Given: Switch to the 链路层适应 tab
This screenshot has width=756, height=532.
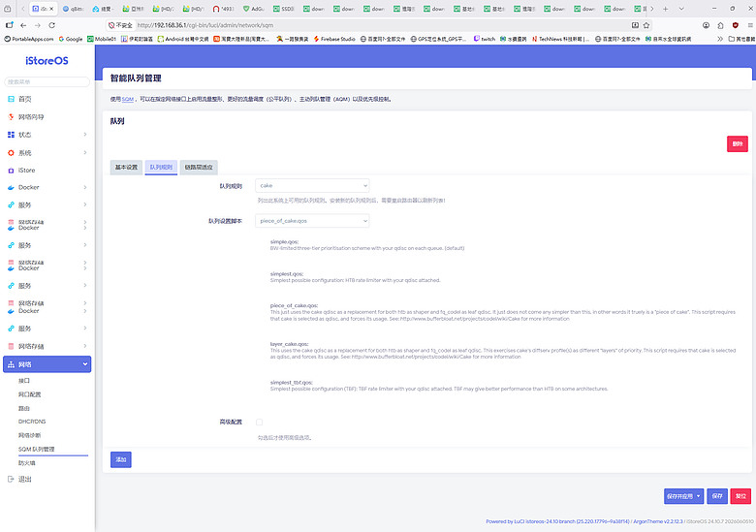Looking at the screenshot, I should coord(199,168).
